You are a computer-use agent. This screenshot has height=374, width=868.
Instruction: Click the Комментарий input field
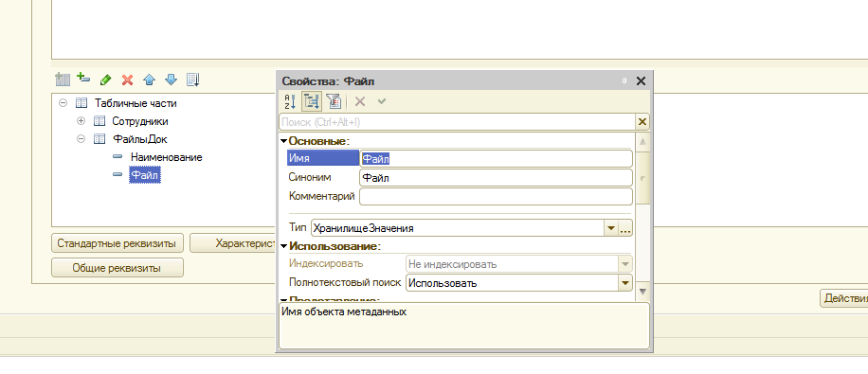coord(496,196)
